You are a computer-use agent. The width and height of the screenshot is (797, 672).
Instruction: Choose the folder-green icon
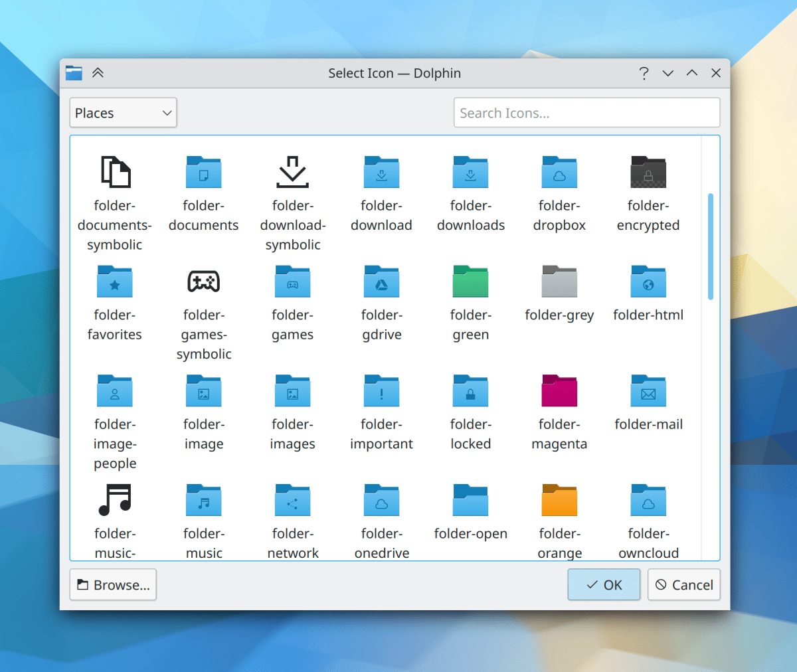(x=470, y=281)
